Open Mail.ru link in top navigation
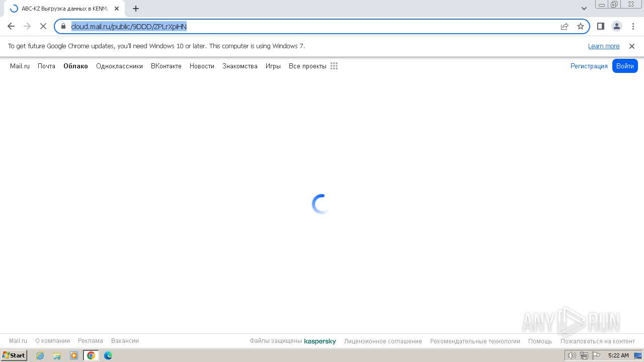 coord(20,66)
